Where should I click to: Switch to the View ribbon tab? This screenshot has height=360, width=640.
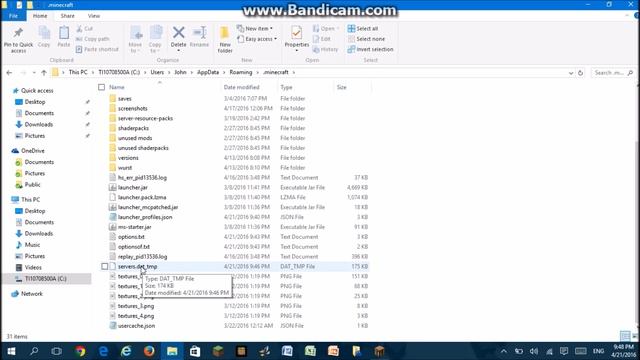[94, 16]
